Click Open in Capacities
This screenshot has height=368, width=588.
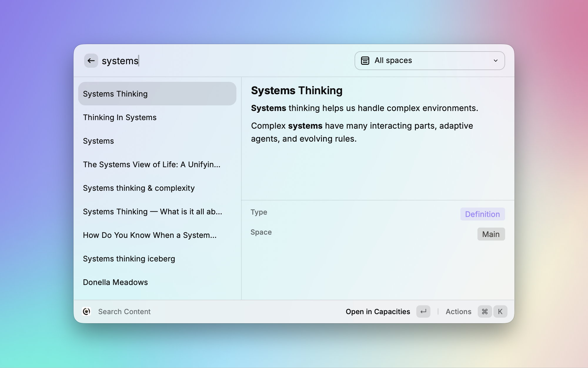click(x=378, y=311)
